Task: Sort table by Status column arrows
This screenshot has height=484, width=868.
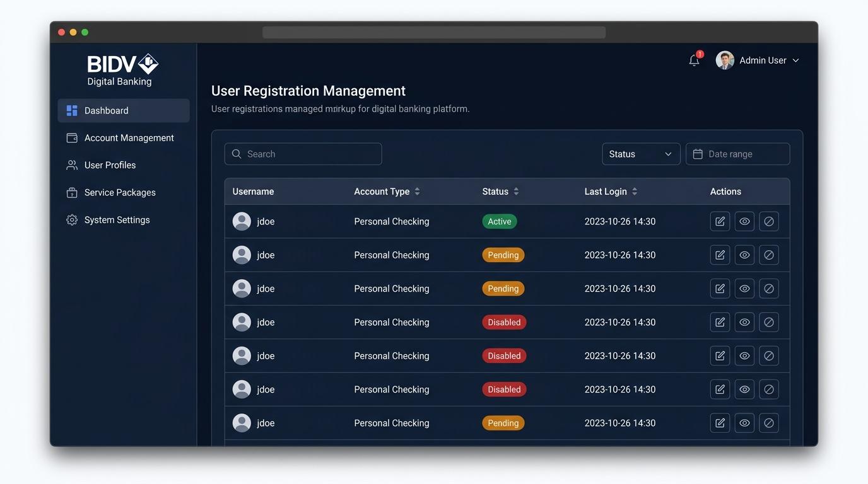Action: click(516, 192)
